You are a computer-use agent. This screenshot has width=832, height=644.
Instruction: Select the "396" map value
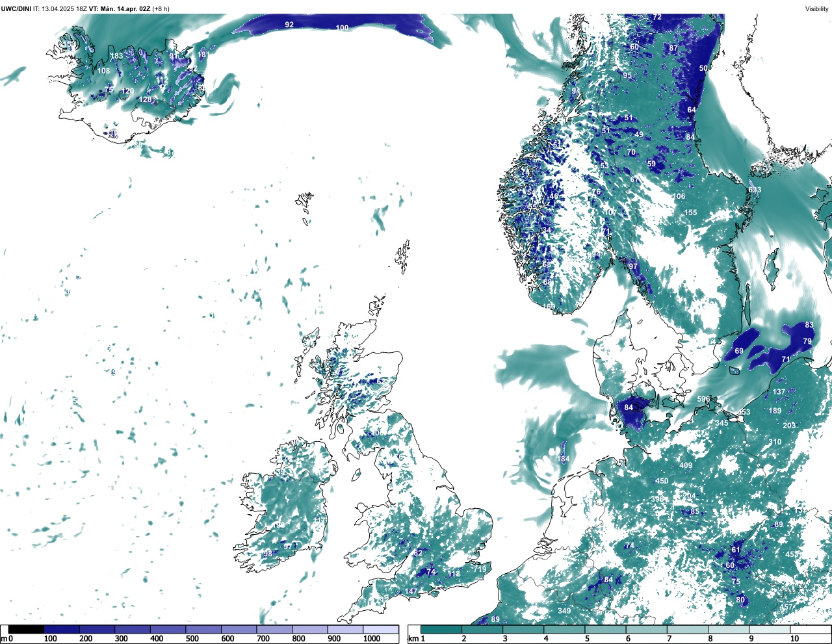point(657,499)
